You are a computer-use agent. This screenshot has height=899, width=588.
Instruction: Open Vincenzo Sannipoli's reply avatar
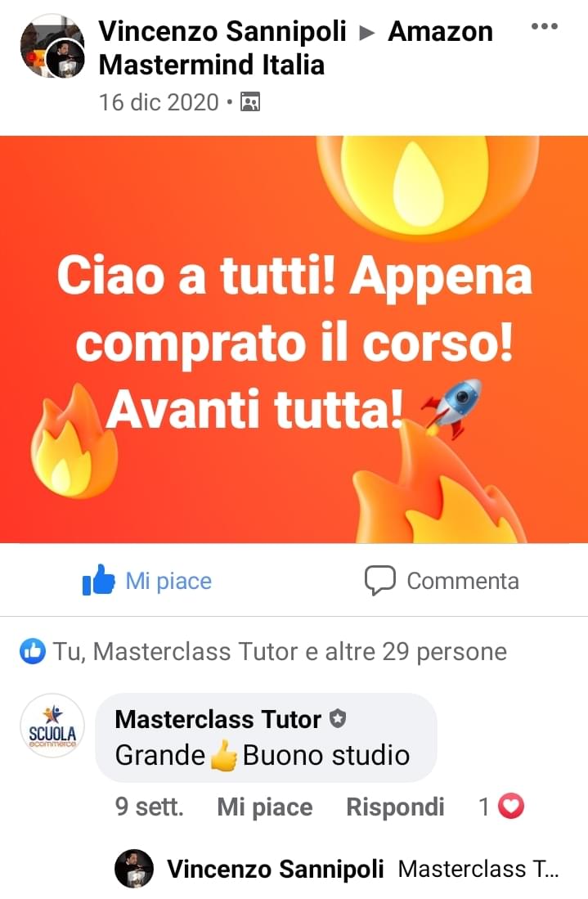tap(133, 869)
